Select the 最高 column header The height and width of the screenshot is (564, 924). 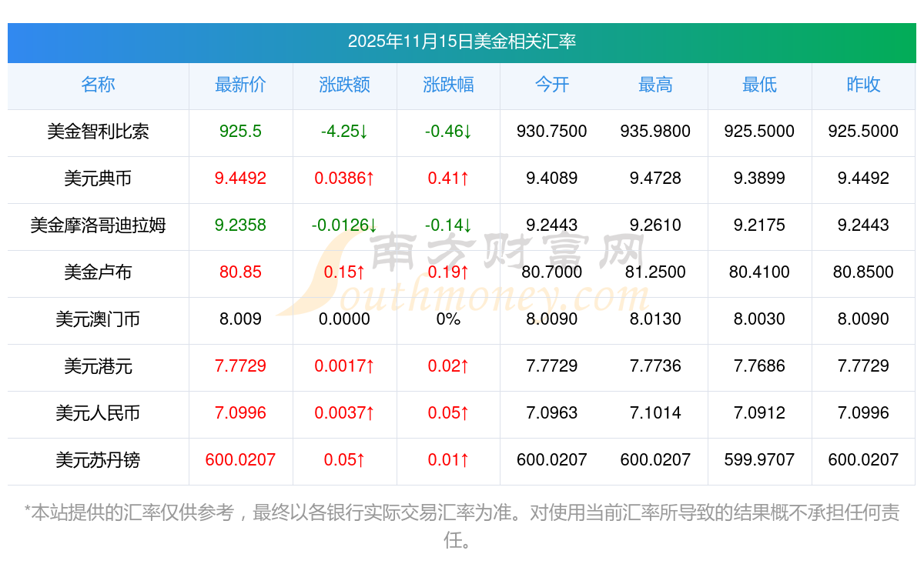click(655, 85)
